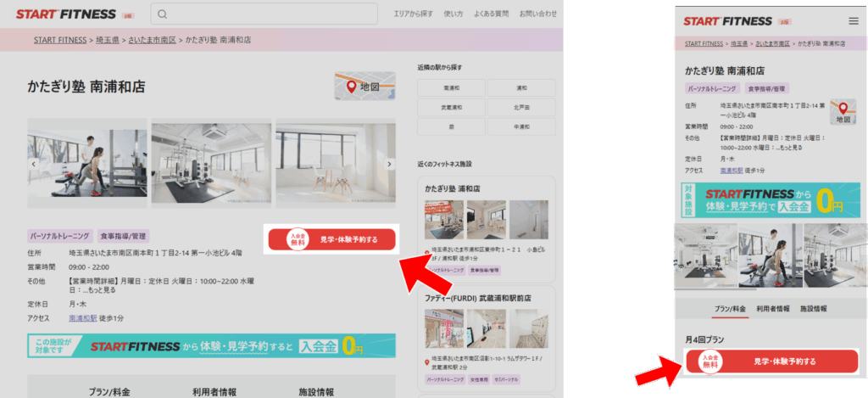Open the hamburger menu in mobile view

(853, 20)
